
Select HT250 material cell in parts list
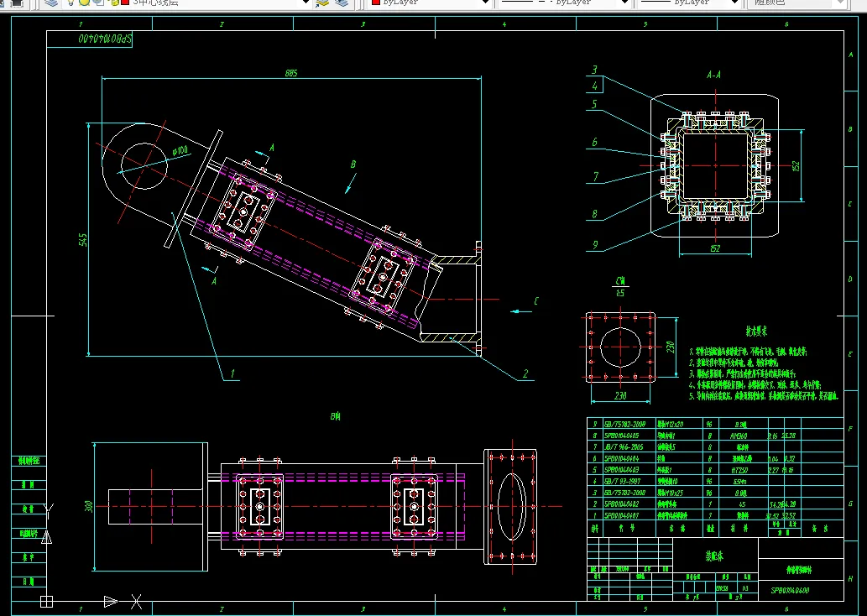click(x=740, y=470)
